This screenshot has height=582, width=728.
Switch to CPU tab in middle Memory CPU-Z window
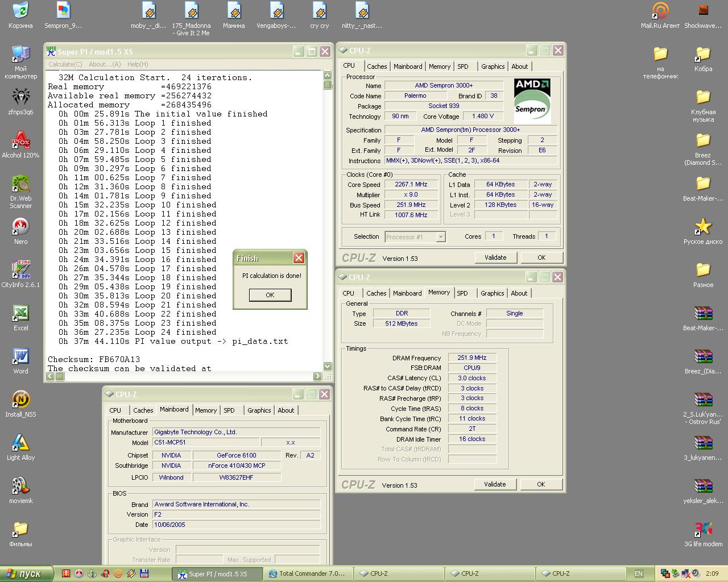pos(348,293)
